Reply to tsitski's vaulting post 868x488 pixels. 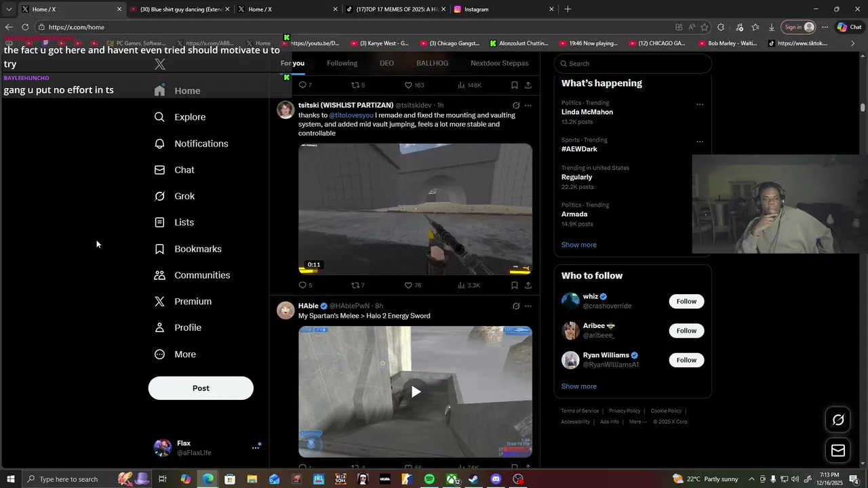tap(305, 285)
